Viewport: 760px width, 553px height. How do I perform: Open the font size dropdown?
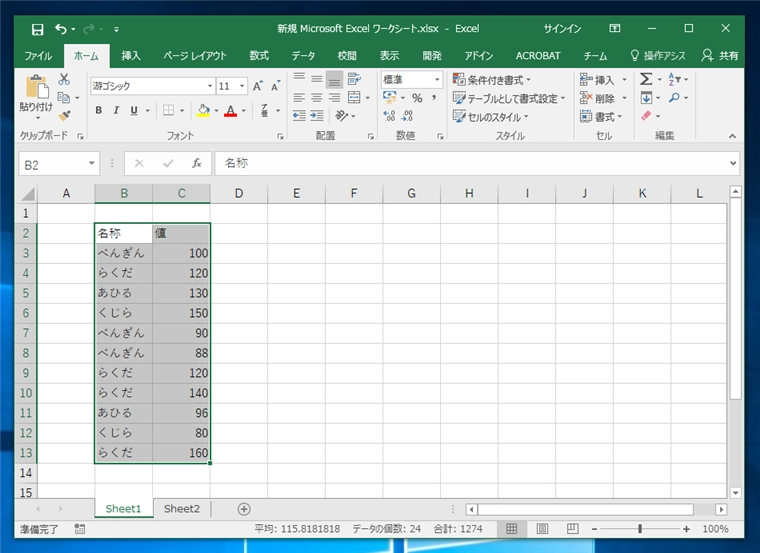tap(242, 86)
